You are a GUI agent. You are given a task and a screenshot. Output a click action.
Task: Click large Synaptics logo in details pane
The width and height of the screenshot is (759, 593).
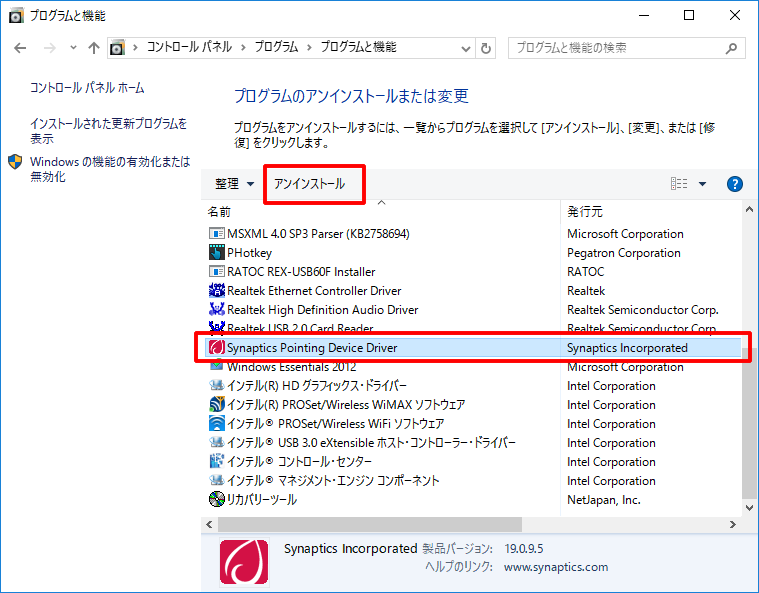coord(244,562)
